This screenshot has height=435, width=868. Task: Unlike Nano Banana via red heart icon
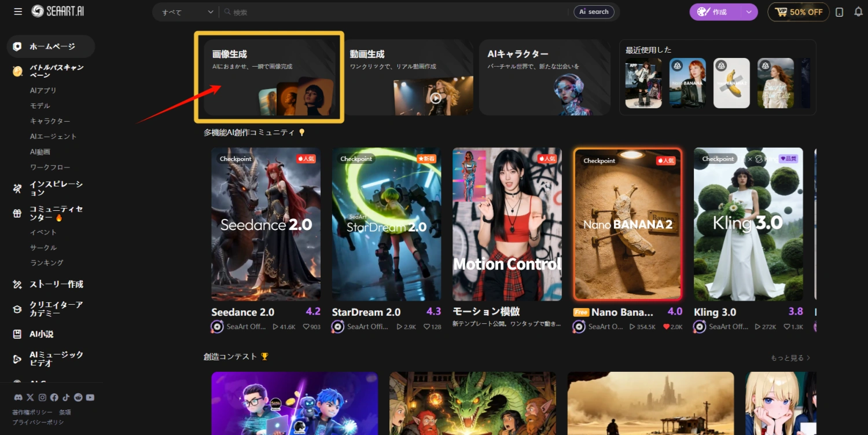click(666, 327)
